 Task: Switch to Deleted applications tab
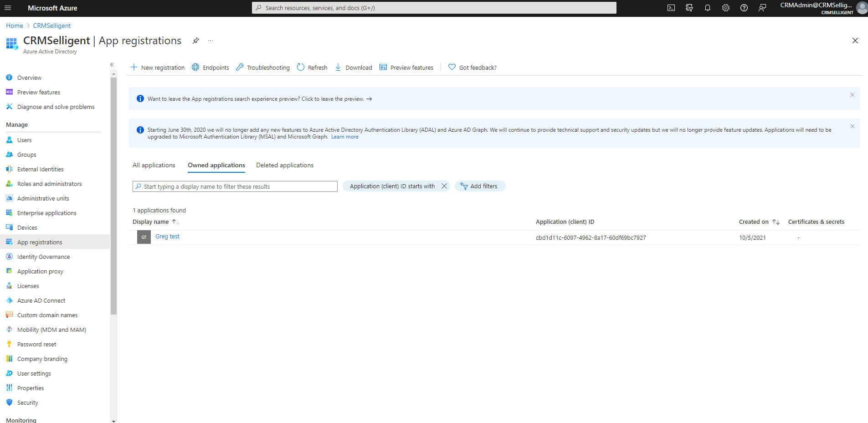pos(285,165)
